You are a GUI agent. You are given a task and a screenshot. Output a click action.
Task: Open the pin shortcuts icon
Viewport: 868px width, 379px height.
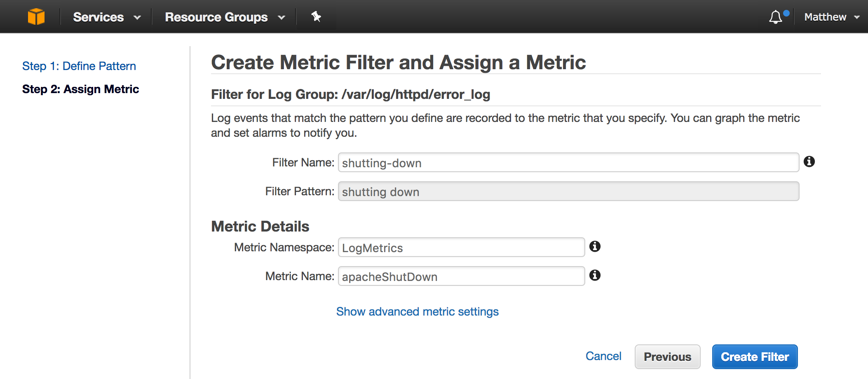tap(316, 16)
